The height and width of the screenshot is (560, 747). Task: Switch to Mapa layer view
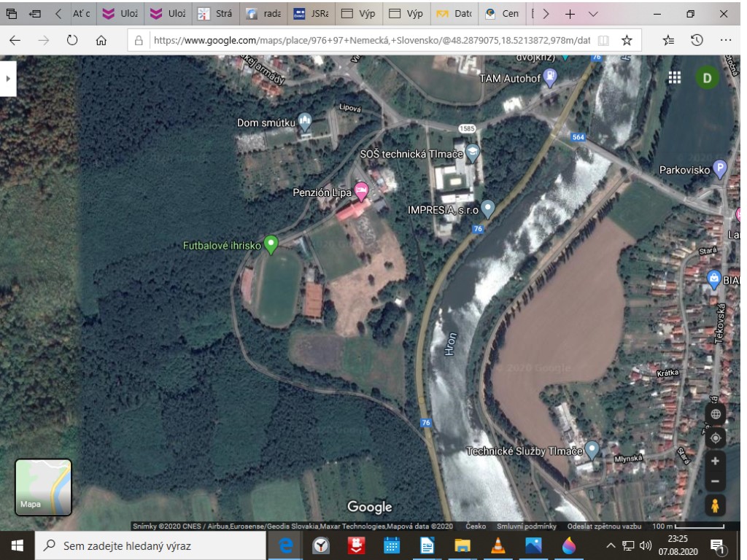click(43, 487)
